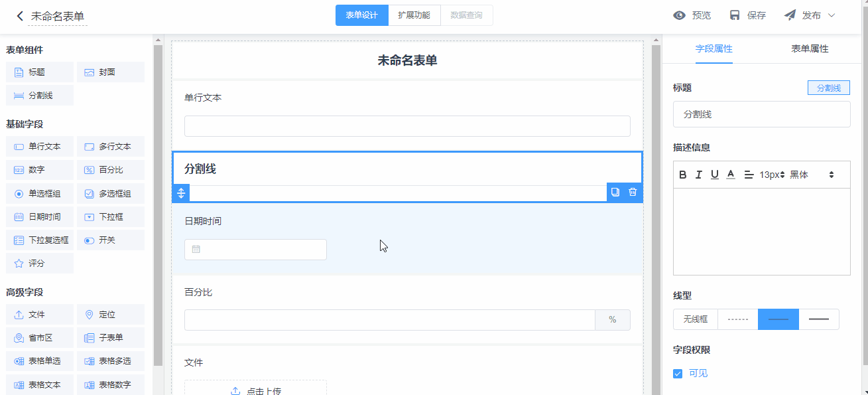Toggle italic in the description editor
Viewport: 868px width, 395px height.
[698, 175]
